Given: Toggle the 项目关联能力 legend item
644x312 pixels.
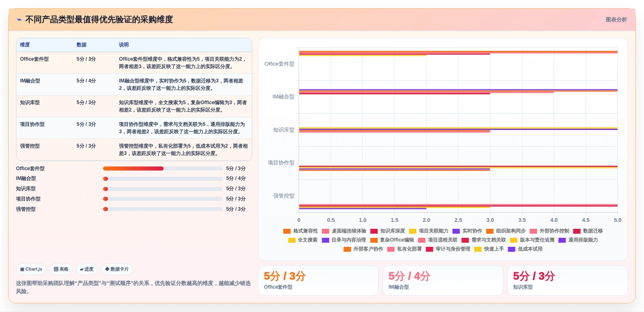Looking at the screenshot, I should (x=429, y=231).
